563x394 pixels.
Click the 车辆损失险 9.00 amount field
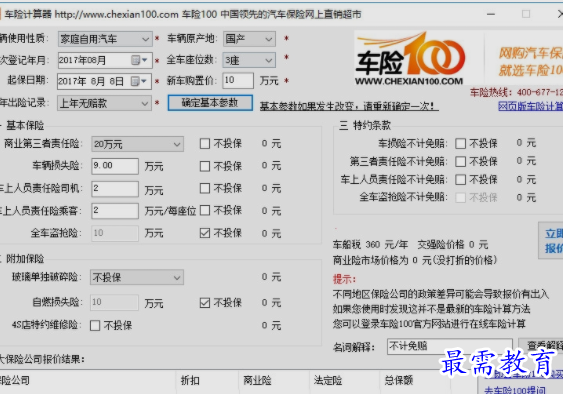tap(115, 166)
